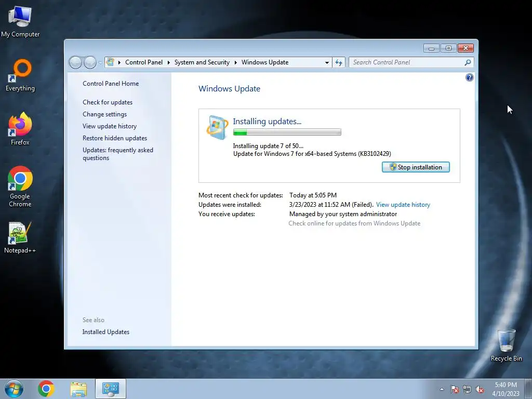Open Installed Updates link
Viewport: 532px width, 399px height.
pos(105,332)
